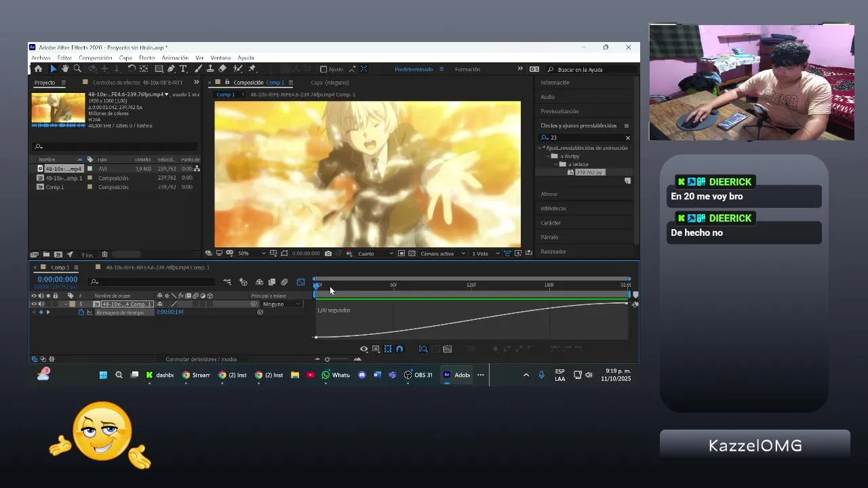The height and width of the screenshot is (488, 868).
Task: Select the Roto Brush tool
Action: 238,69
